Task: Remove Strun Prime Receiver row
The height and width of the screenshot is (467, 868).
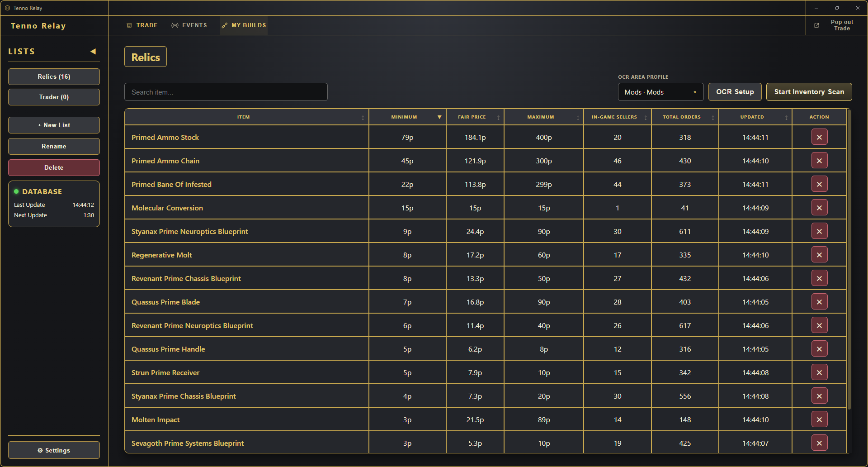Action: click(819, 372)
